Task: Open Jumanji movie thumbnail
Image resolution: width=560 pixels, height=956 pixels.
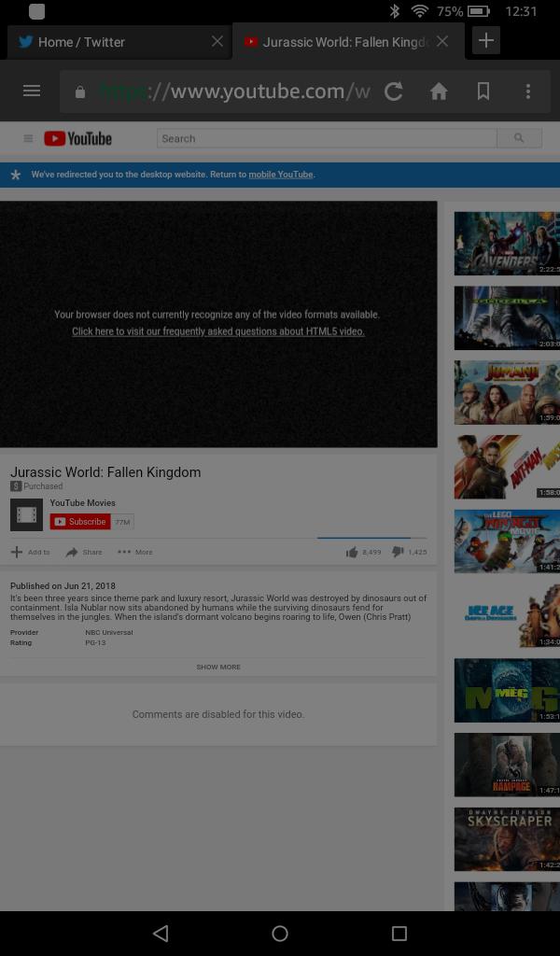Action: (x=507, y=392)
